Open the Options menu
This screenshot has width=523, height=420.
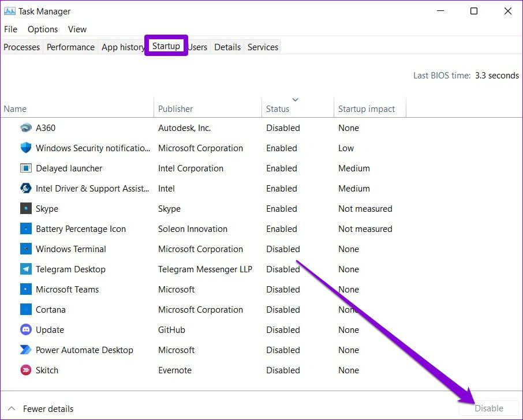click(42, 29)
